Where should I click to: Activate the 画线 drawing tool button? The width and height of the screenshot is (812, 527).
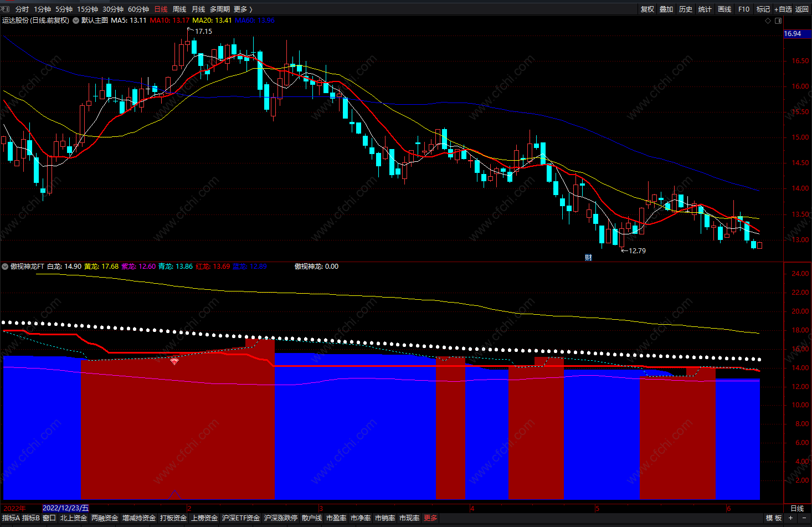click(x=724, y=9)
